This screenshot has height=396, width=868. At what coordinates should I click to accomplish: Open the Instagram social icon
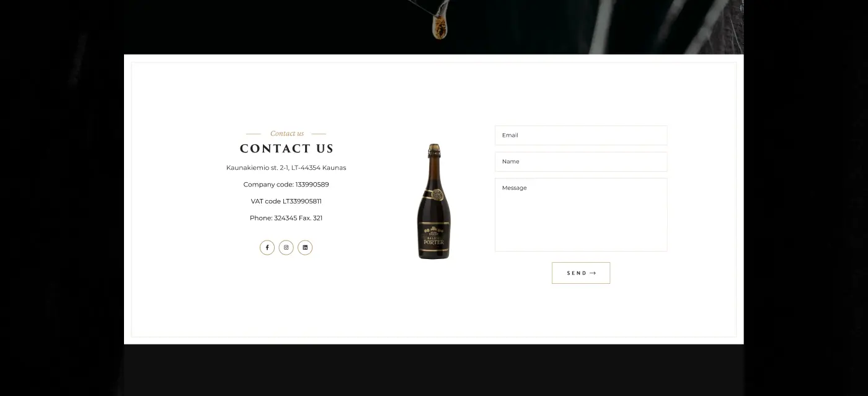pos(286,247)
